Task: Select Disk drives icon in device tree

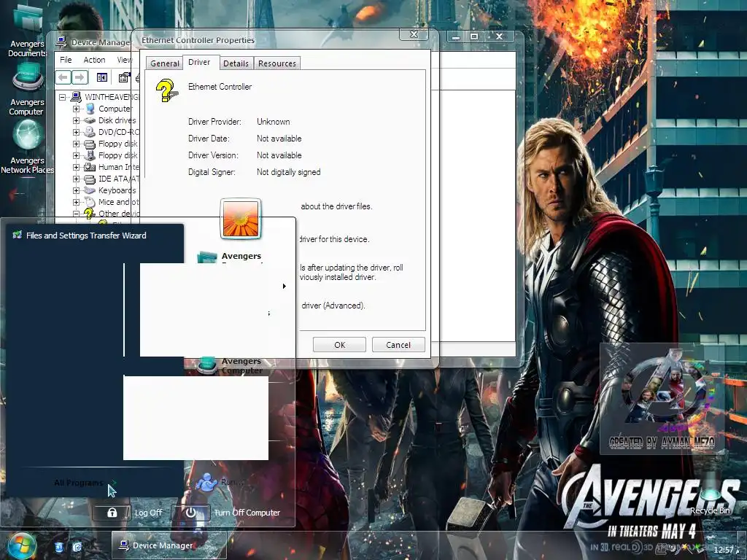Action: click(90, 120)
